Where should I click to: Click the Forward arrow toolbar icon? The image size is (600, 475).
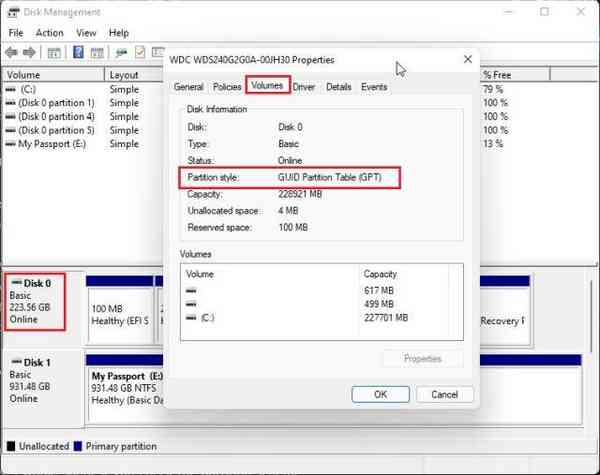(29, 52)
